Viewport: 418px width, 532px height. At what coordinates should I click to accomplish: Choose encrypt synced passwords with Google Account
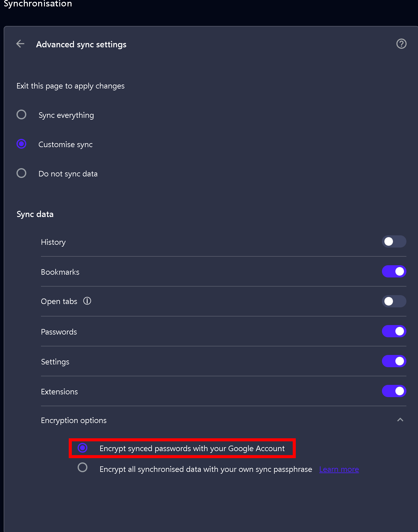click(82, 448)
